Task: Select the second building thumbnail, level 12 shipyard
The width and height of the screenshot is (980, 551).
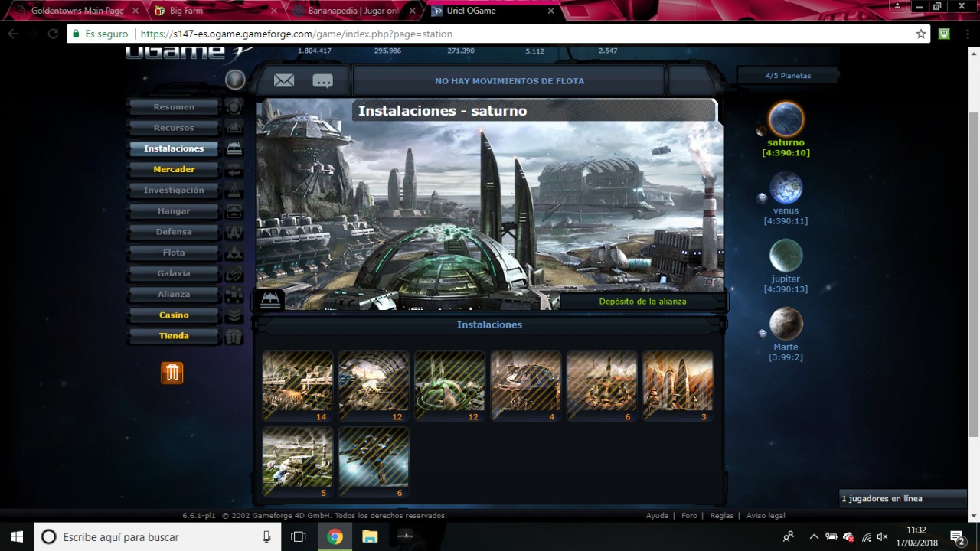Action: point(374,386)
